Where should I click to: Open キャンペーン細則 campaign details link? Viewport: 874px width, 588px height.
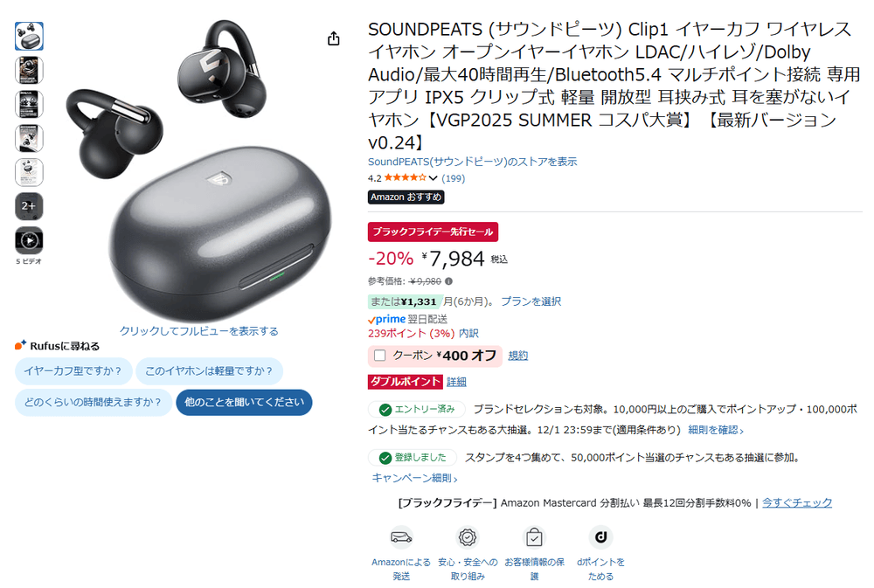click(414, 478)
